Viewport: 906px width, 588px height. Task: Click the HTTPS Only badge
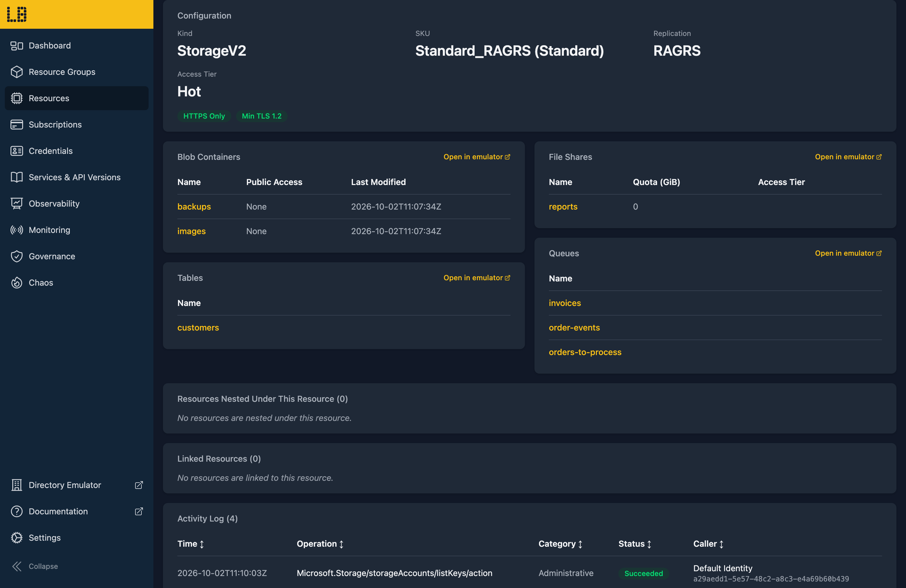click(x=204, y=116)
